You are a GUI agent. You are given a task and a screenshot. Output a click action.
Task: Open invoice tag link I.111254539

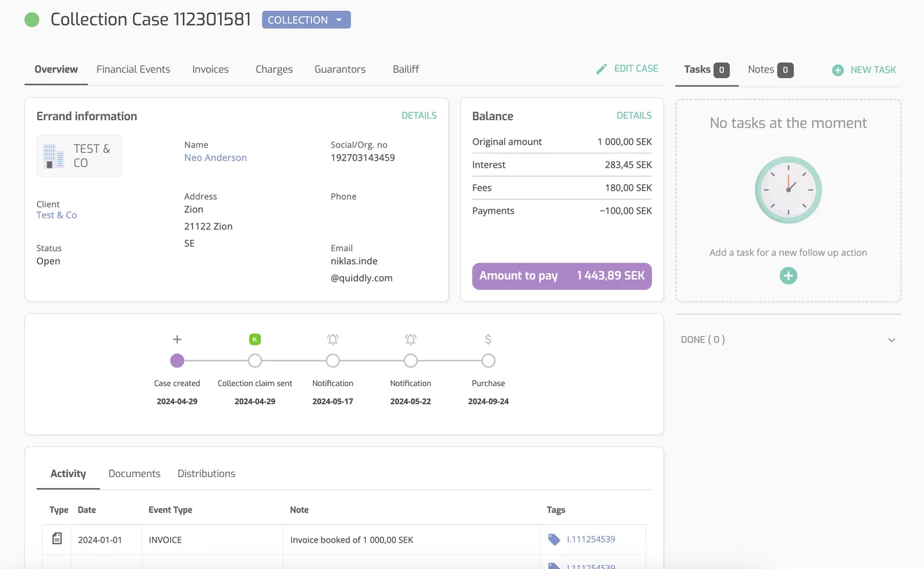[591, 539]
